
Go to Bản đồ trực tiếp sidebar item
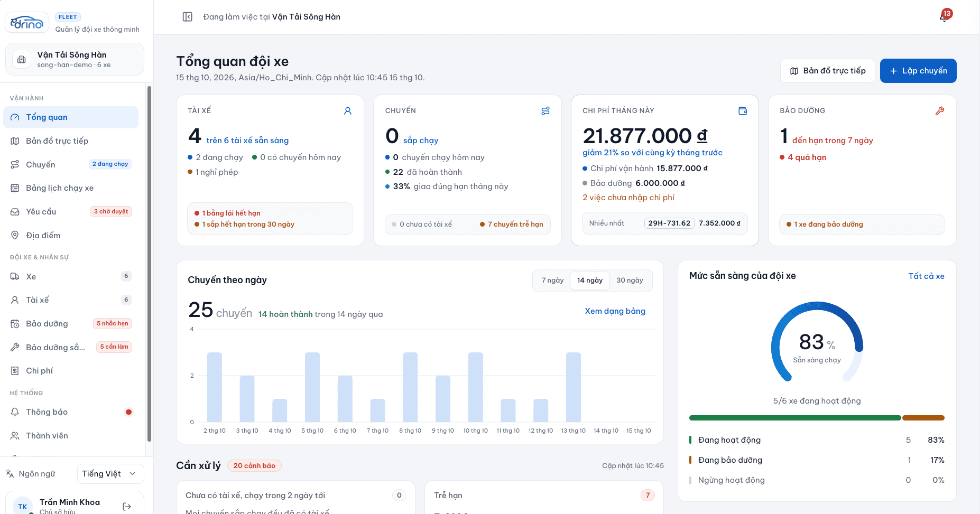pyautogui.click(x=71, y=141)
